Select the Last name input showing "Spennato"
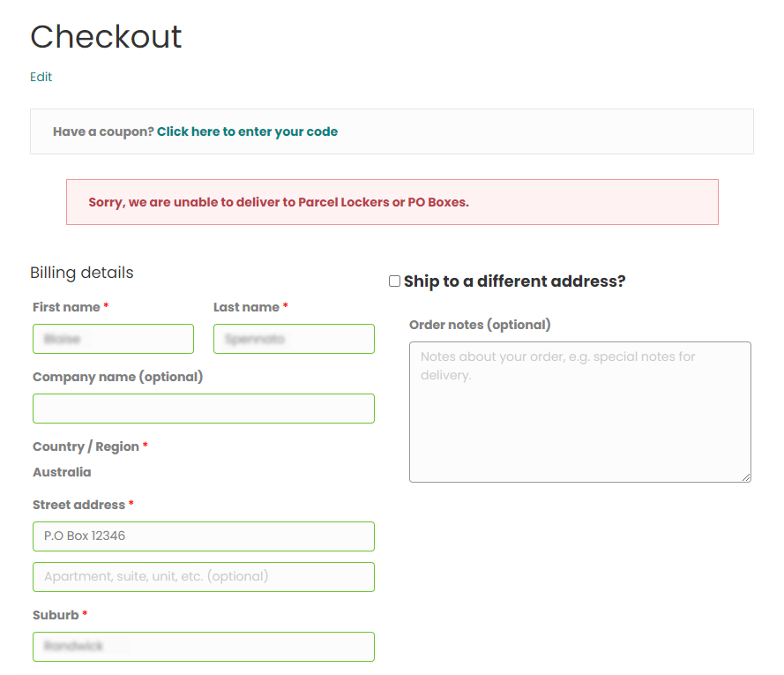 pyautogui.click(x=294, y=339)
